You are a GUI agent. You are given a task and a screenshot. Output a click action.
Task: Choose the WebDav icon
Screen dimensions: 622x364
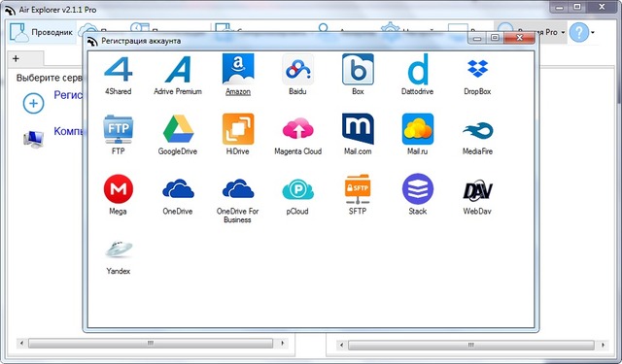[477, 190]
